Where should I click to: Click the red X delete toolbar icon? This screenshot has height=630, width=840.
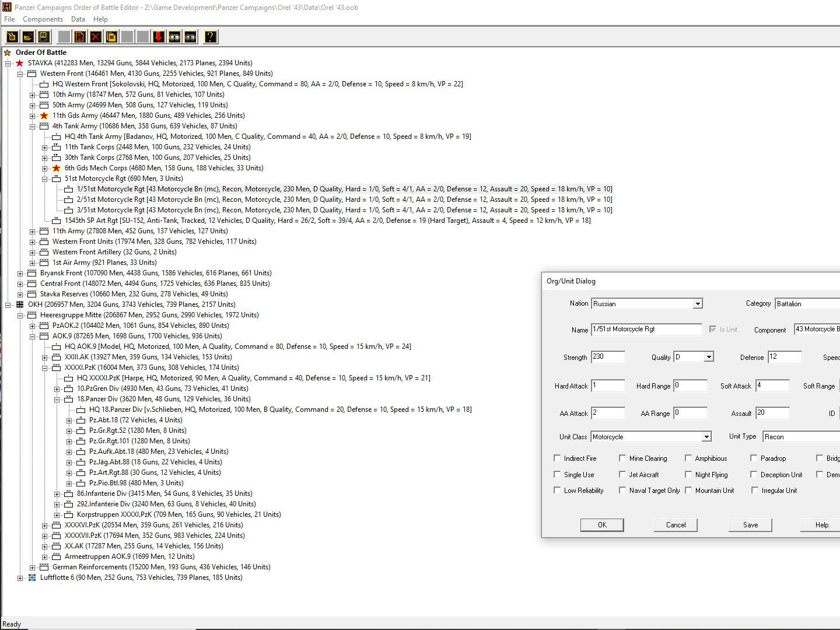coord(95,37)
